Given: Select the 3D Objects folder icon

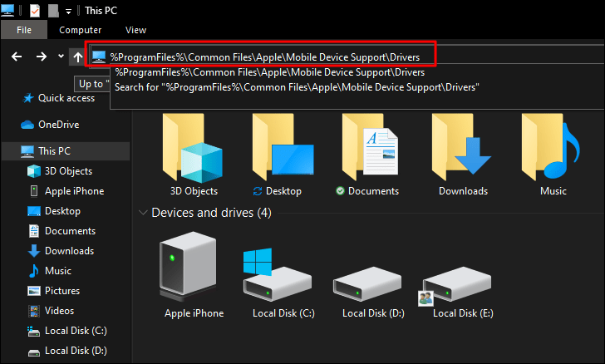Looking at the screenshot, I should tap(193, 147).
